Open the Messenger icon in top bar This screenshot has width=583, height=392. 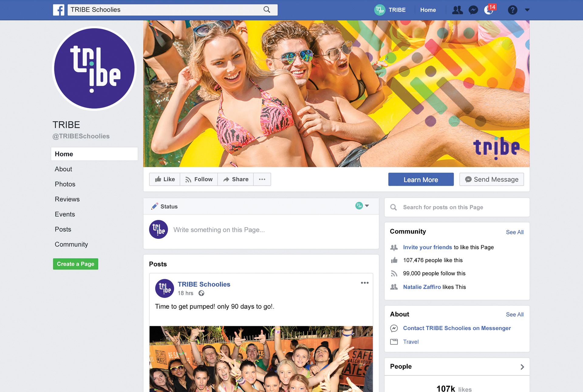tap(473, 10)
